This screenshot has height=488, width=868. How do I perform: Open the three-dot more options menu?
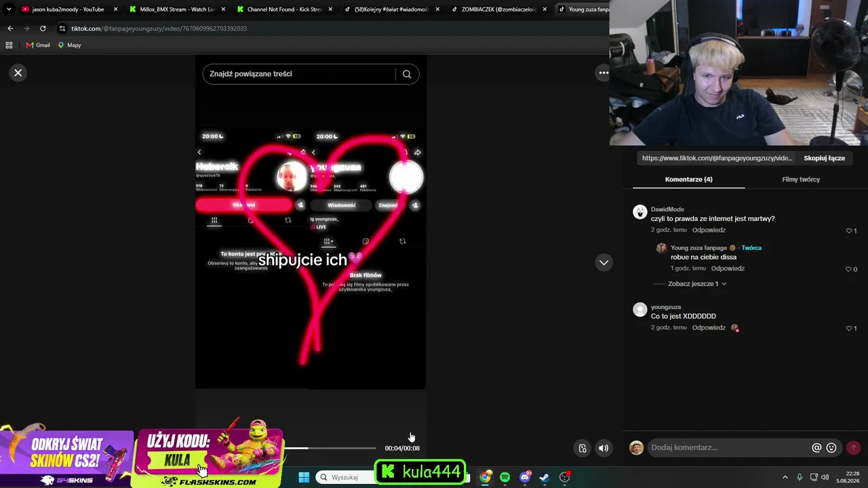tap(603, 73)
